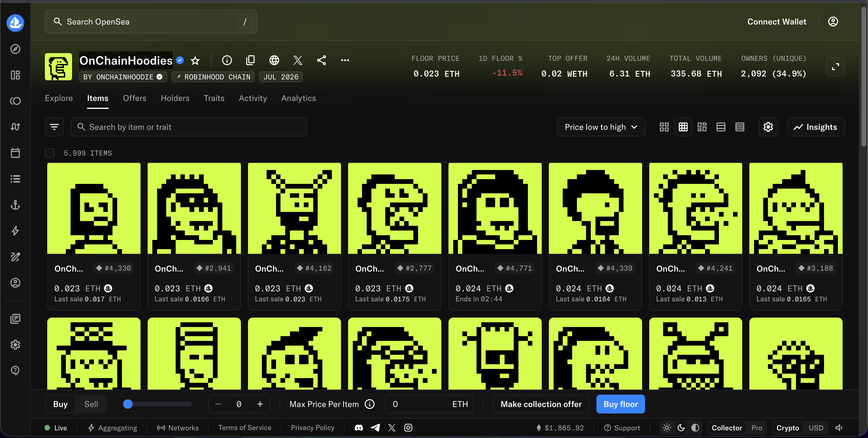Go to the Explore tab
The height and width of the screenshot is (438, 868).
click(x=59, y=98)
